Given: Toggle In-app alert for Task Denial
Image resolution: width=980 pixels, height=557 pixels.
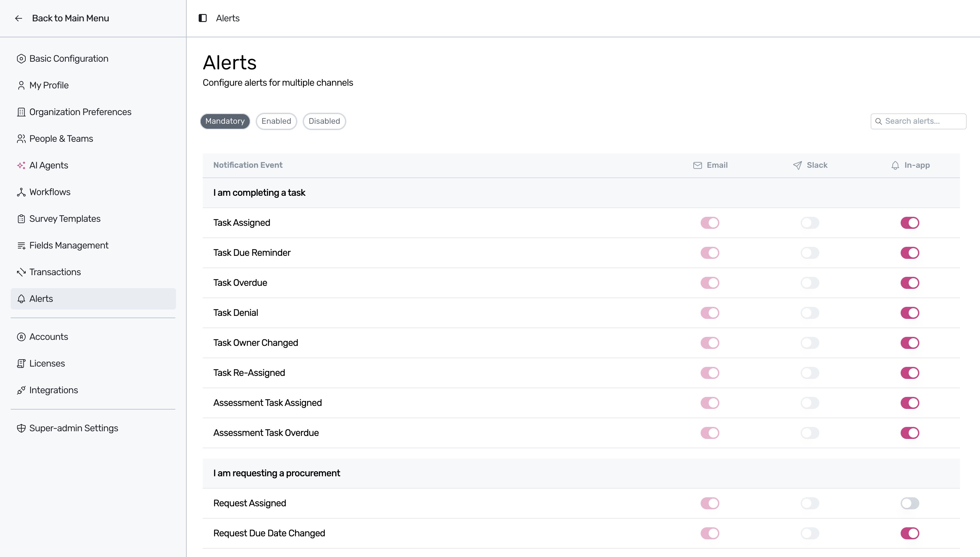Looking at the screenshot, I should (910, 313).
